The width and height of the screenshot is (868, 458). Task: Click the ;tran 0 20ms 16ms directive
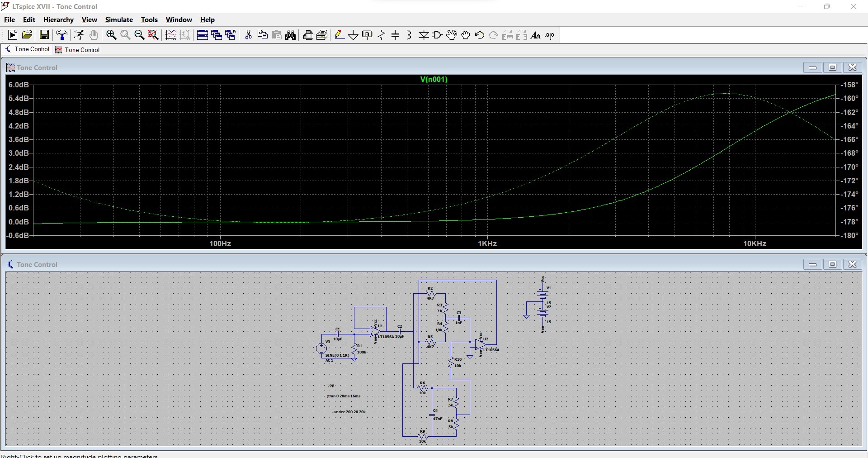pos(344,396)
